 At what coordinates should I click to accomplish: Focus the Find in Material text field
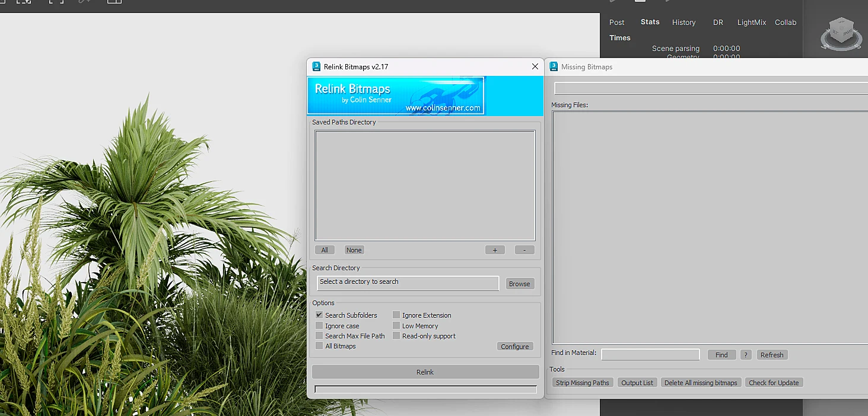pos(650,354)
